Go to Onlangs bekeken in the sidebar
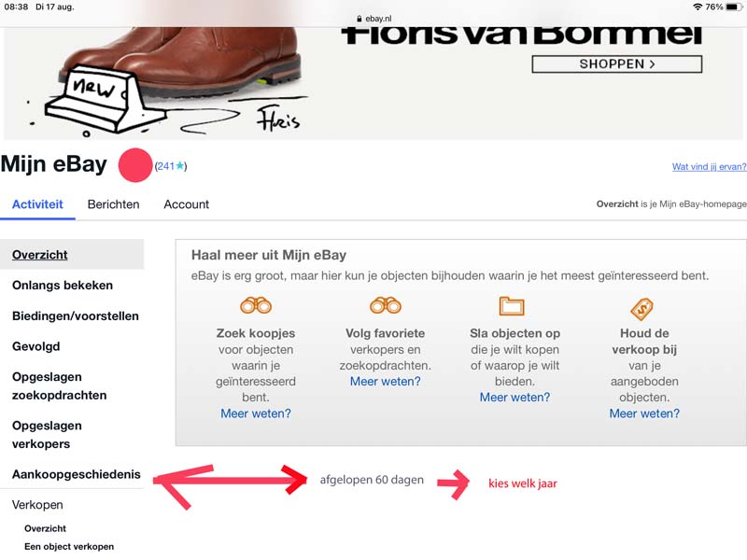Screen dimensions: 747x560 pyautogui.click(x=63, y=286)
